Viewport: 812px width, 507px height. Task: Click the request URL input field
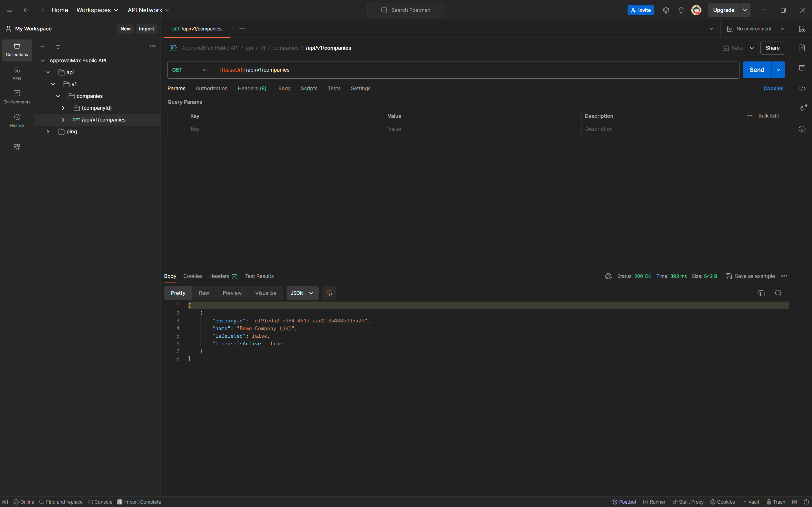click(476, 70)
